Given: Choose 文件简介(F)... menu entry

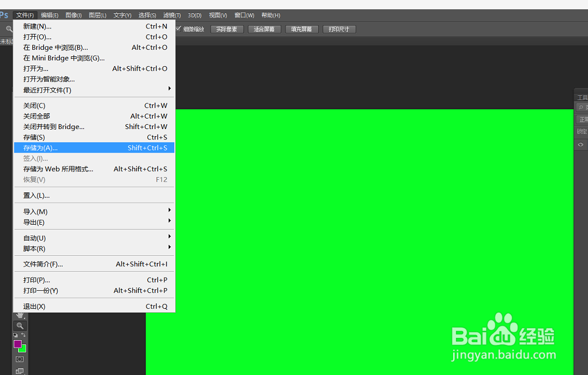Looking at the screenshot, I should pyautogui.click(x=94, y=264).
